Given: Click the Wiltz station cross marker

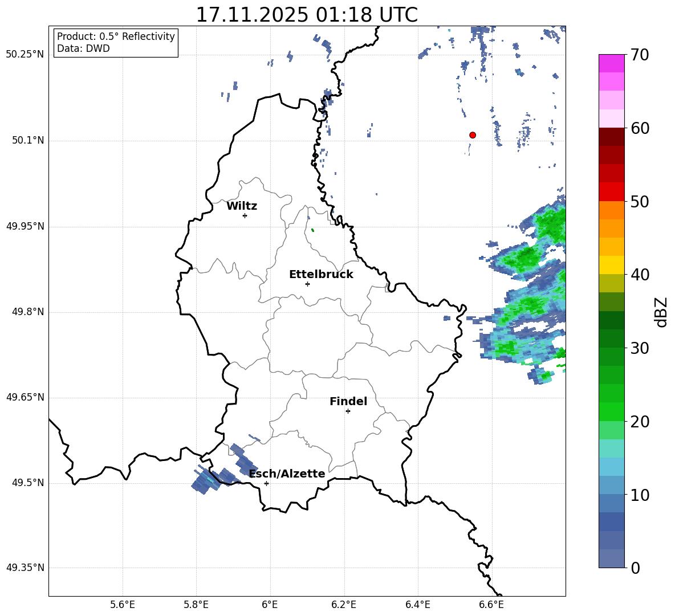Looking at the screenshot, I should (245, 215).
